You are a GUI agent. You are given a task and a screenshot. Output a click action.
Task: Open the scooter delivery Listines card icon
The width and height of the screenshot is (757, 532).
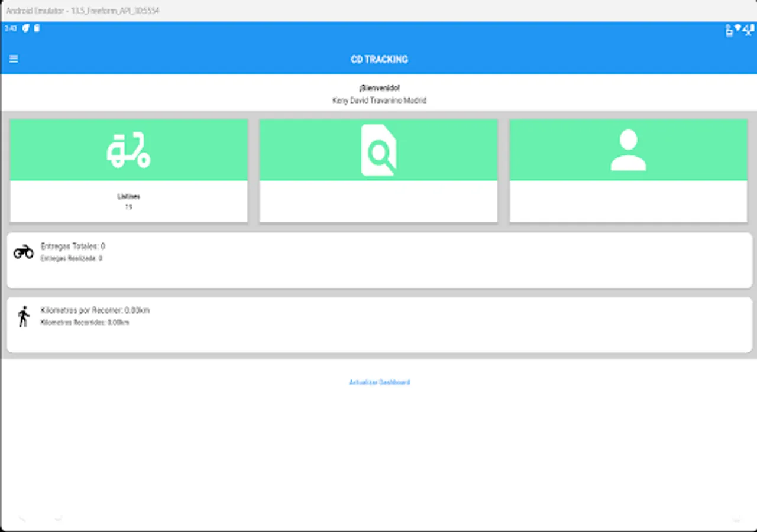pyautogui.click(x=129, y=150)
